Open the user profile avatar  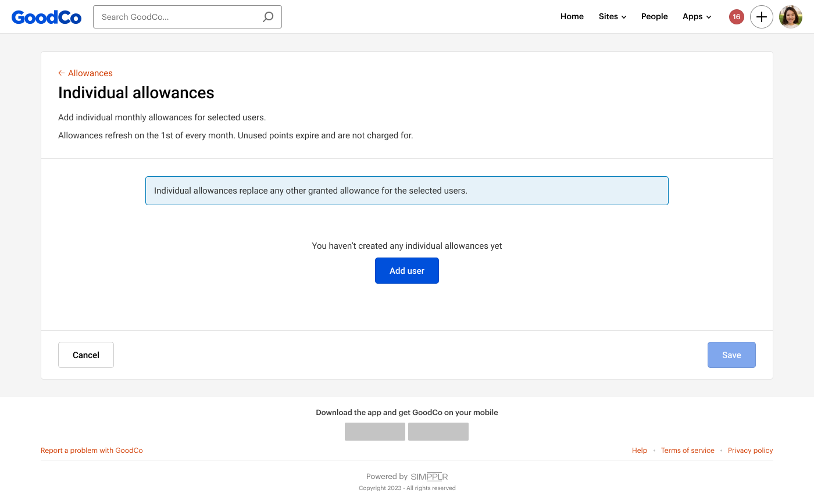790,17
